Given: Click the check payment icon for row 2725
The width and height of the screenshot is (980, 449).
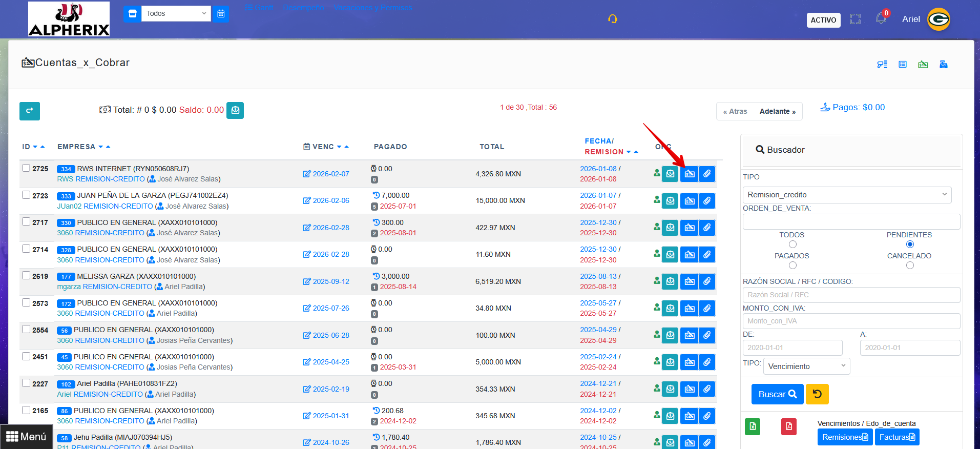Looking at the screenshot, I should (689, 174).
